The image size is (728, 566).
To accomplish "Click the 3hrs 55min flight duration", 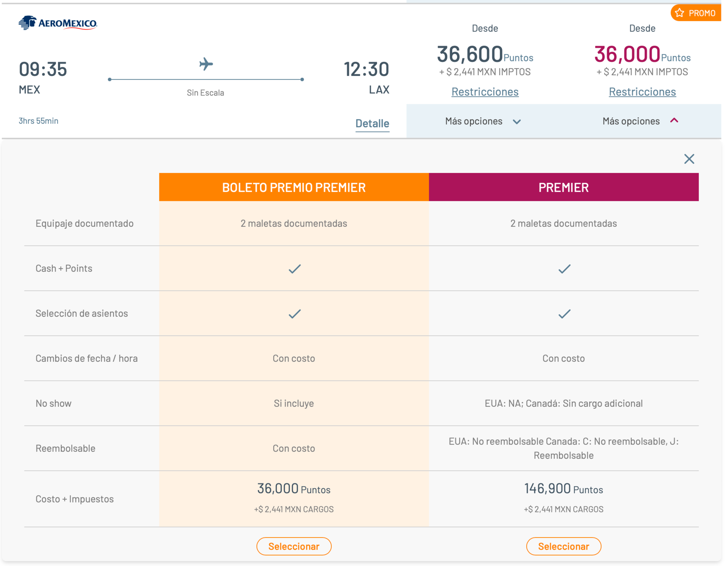I will pyautogui.click(x=38, y=121).
